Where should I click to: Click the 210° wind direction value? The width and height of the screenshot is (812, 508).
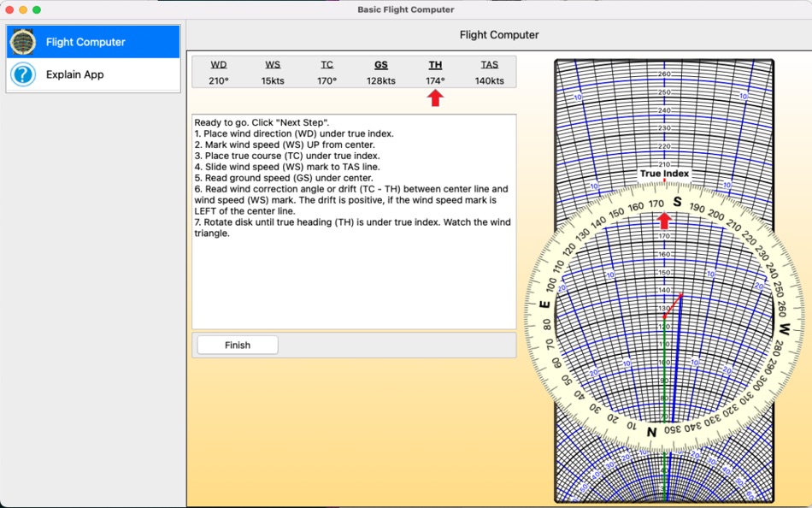coord(219,80)
